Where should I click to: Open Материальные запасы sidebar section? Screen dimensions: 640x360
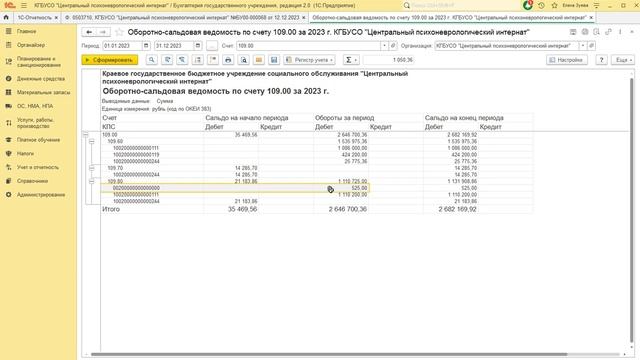pos(43,93)
